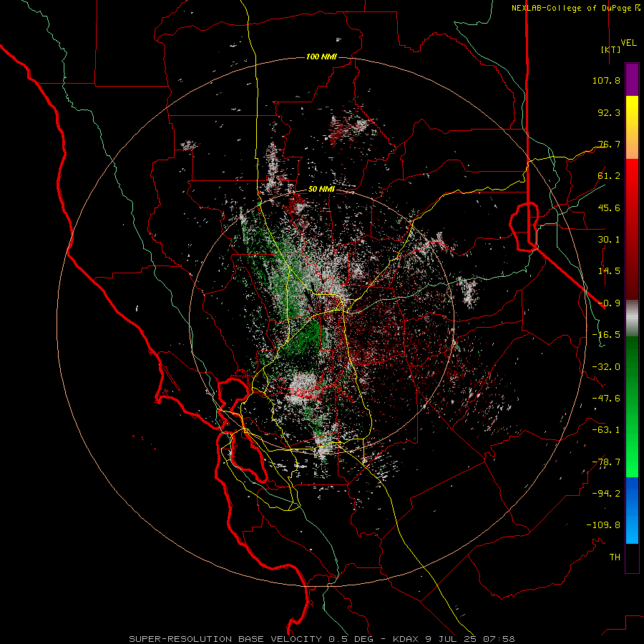Click the yellow-orange segment of color bar
644x644 pixels.
tap(632, 127)
